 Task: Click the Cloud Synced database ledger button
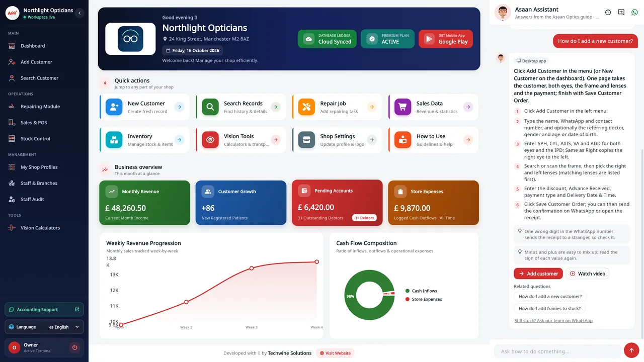click(x=327, y=39)
